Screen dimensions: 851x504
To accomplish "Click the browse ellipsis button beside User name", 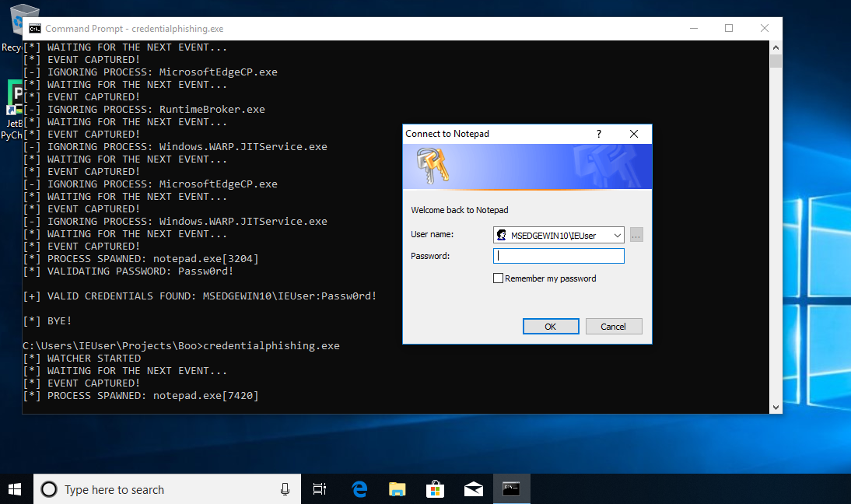I will click(636, 236).
